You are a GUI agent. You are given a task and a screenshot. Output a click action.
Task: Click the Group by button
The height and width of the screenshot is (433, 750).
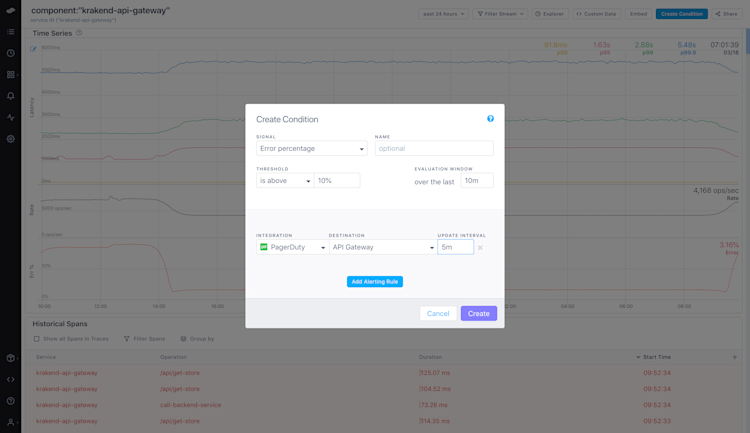tap(197, 339)
